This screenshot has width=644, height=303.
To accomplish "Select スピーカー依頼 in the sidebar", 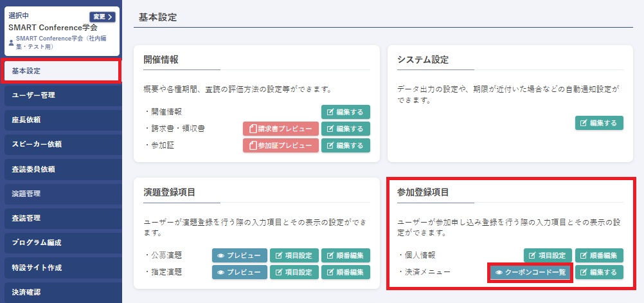I will [60, 144].
